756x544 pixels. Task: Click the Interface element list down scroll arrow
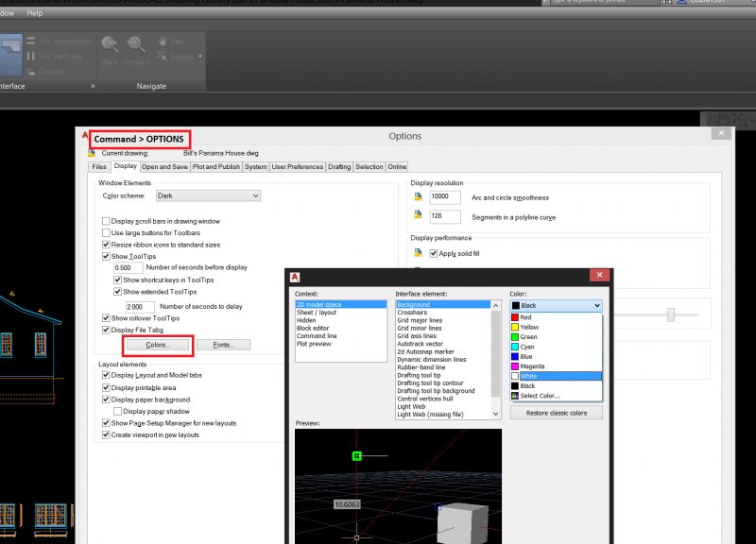[x=495, y=414]
